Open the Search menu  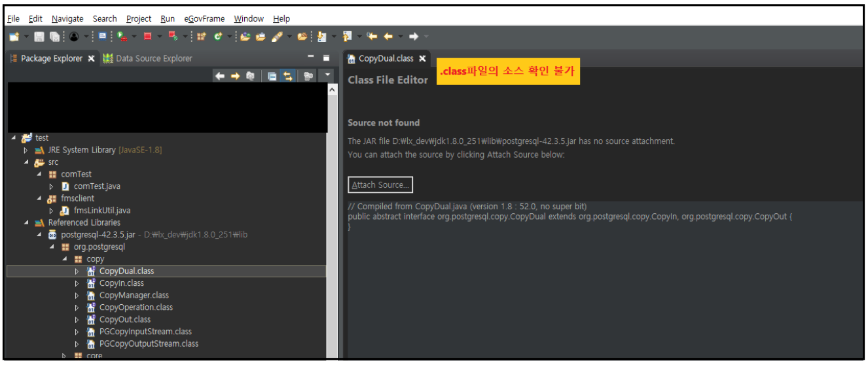click(105, 18)
